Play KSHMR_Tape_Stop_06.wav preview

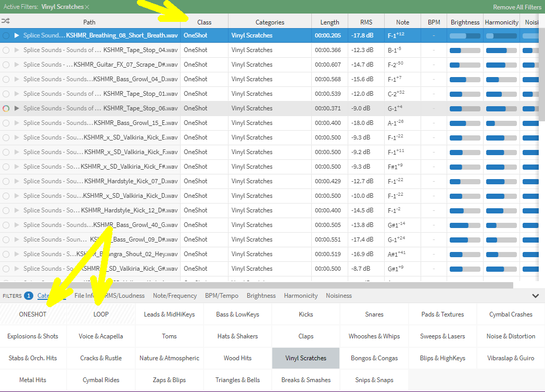(16, 108)
